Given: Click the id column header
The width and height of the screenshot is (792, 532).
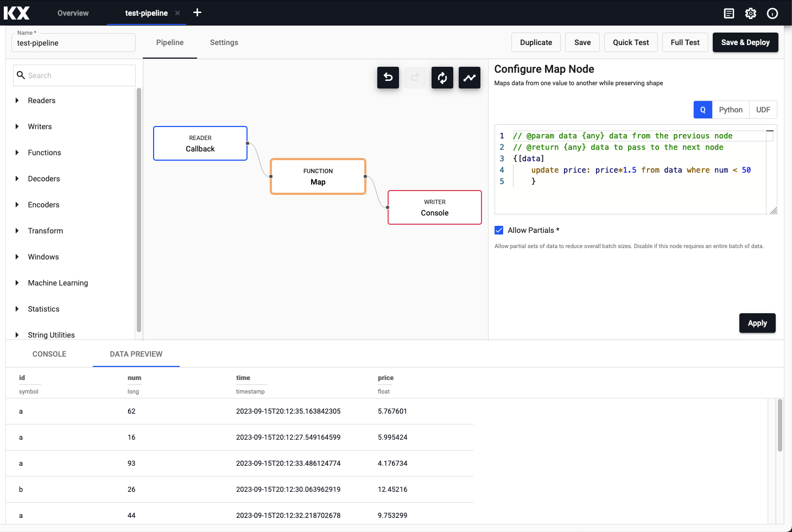Looking at the screenshot, I should [x=22, y=378].
